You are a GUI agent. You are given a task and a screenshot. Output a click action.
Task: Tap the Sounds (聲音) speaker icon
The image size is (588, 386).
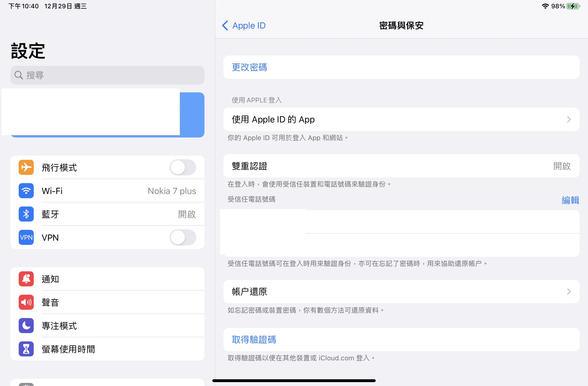(26, 302)
